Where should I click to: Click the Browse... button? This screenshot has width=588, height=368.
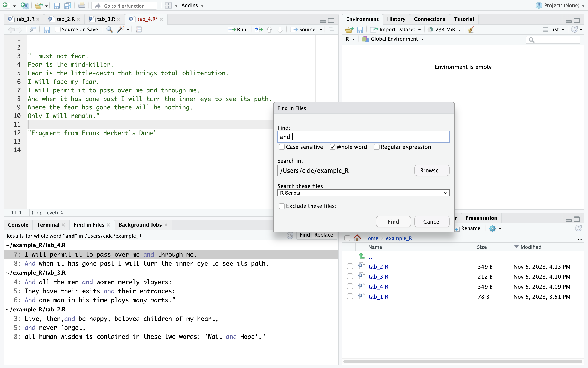coord(432,170)
